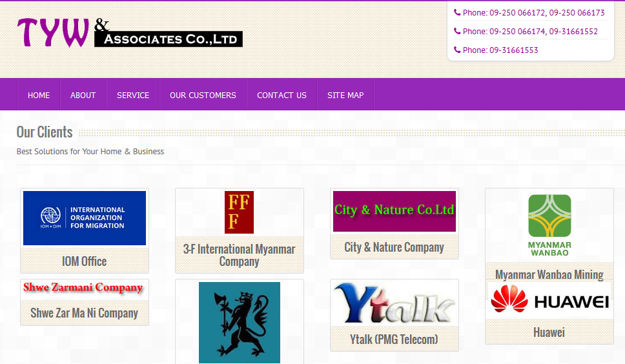This screenshot has width=625, height=364.
Task: Click the Best Solutions for Your Home & Business tagline
Action: 90,151
